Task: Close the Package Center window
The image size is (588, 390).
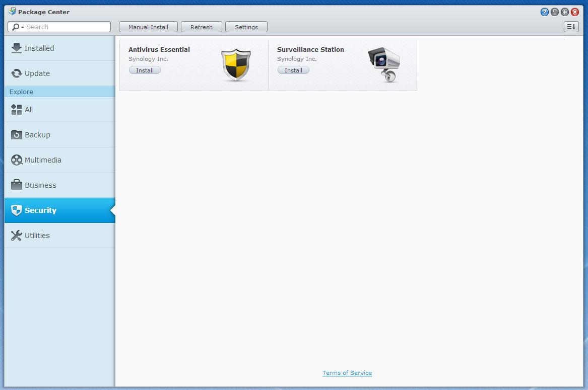Action: [575, 12]
